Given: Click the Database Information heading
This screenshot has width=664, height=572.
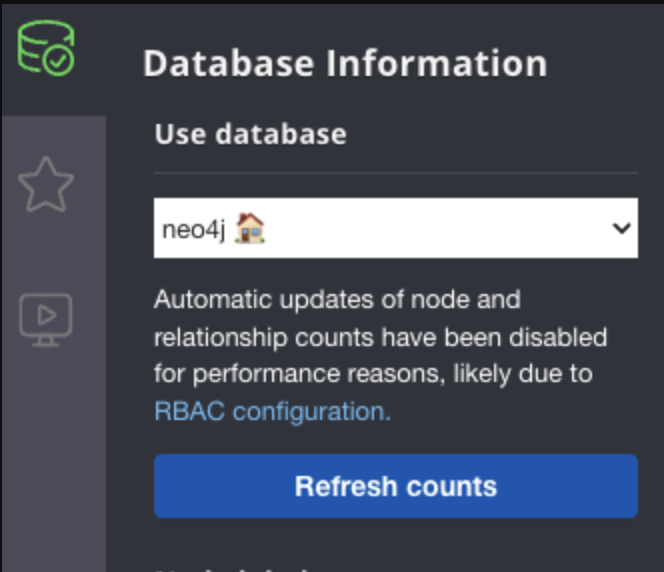Looking at the screenshot, I should tap(345, 64).
